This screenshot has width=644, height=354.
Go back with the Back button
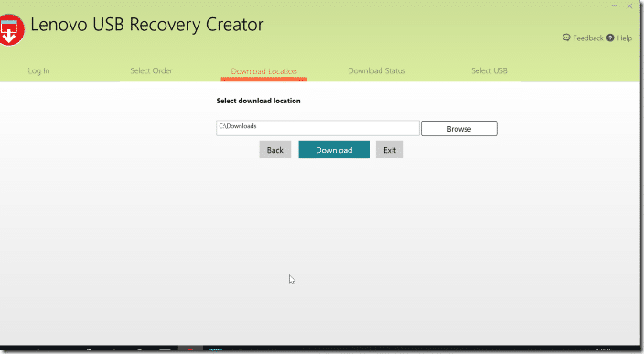click(274, 149)
